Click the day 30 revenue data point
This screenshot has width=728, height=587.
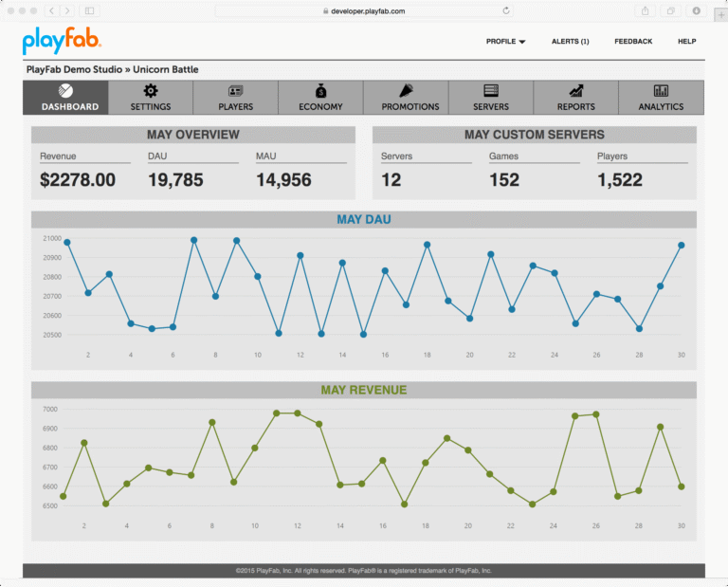682,486
